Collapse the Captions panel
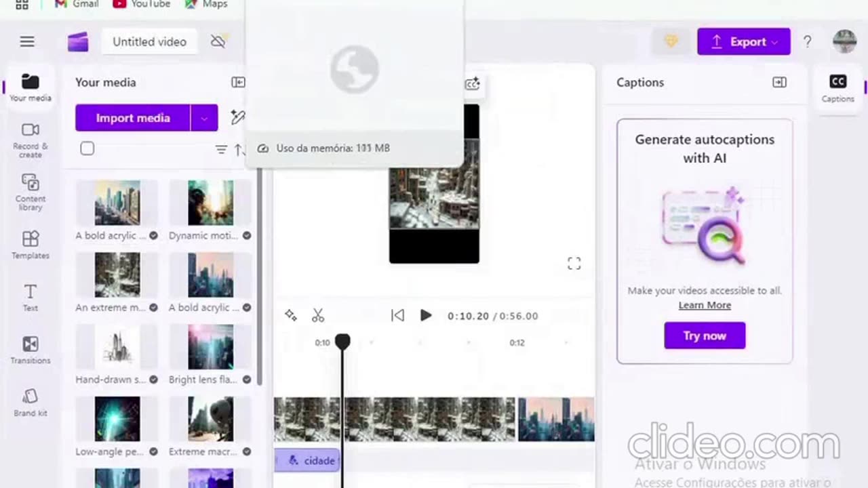Screen dimensions: 868x488 point(779,82)
